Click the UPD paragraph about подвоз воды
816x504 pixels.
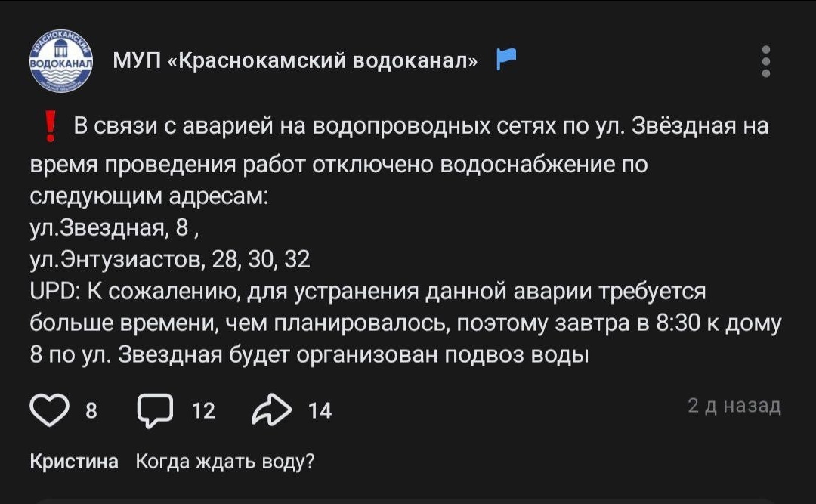pyautogui.click(x=406, y=323)
